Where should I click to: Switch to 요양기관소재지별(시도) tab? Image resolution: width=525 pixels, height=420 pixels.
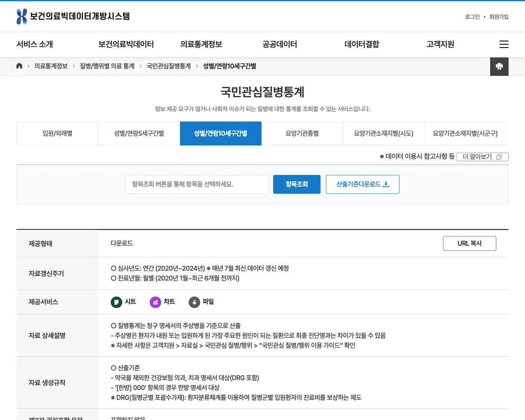point(384,133)
